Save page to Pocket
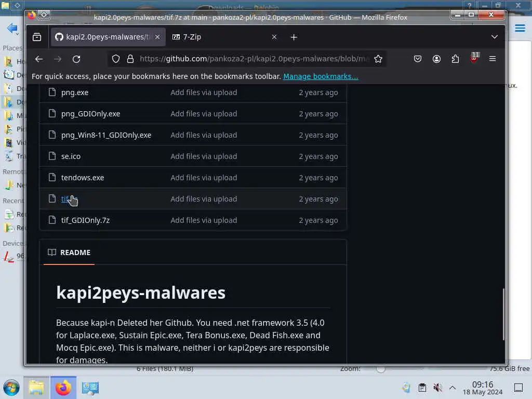The width and height of the screenshot is (532, 399). 418,59
